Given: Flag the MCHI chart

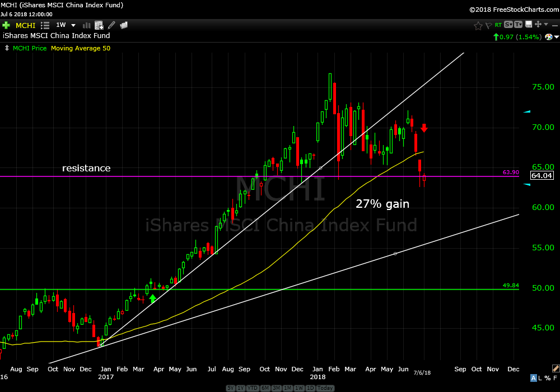Looking at the screenshot, I should click(x=488, y=25).
